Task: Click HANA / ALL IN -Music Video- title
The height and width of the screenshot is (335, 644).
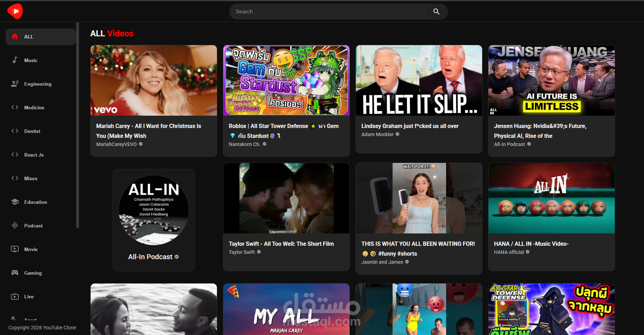Action: [531, 244]
